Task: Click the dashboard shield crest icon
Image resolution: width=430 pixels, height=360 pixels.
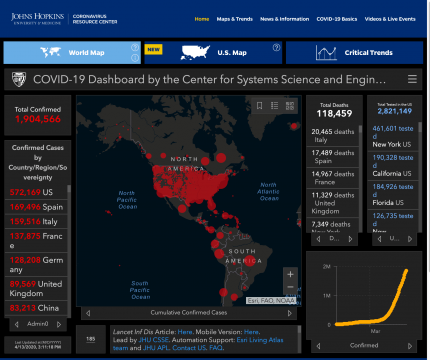Action: click(19, 79)
